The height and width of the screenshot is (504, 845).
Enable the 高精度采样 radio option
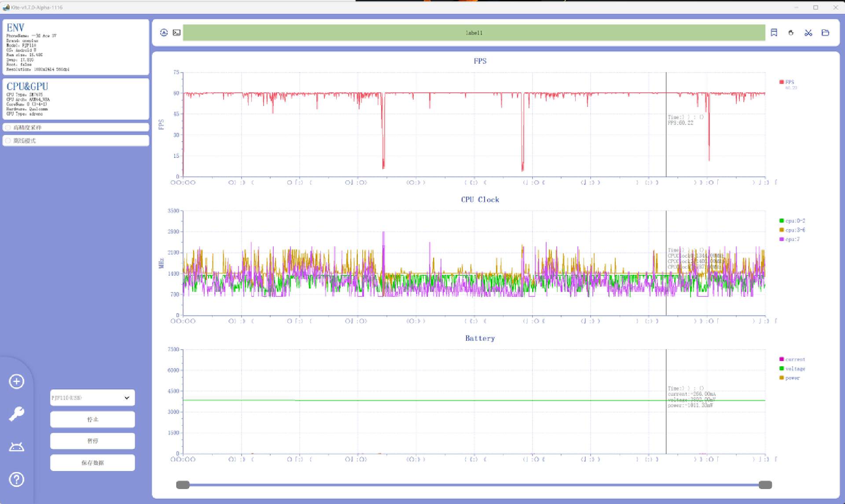click(8, 128)
